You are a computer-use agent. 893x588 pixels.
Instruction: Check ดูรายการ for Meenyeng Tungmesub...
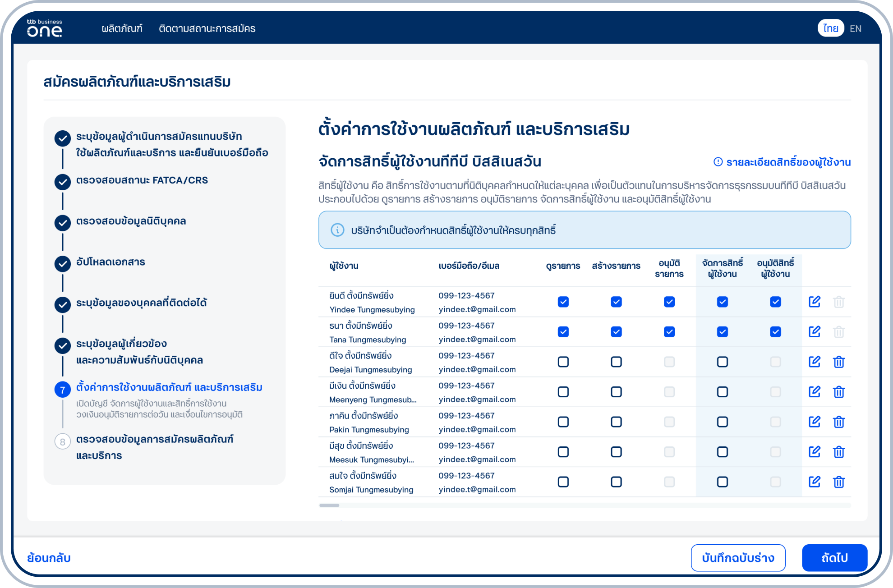coord(563,392)
